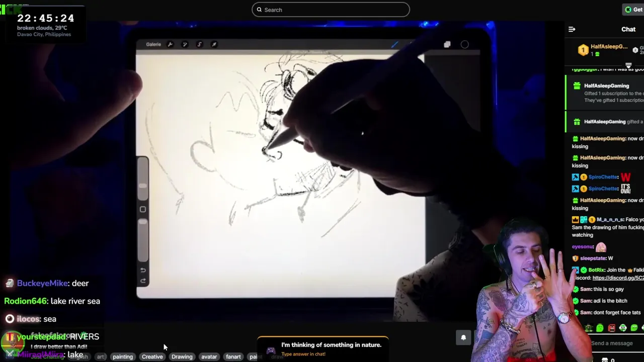The height and width of the screenshot is (362, 644).
Task: Open M_a_n_n_s username in chat
Action: tap(610, 220)
